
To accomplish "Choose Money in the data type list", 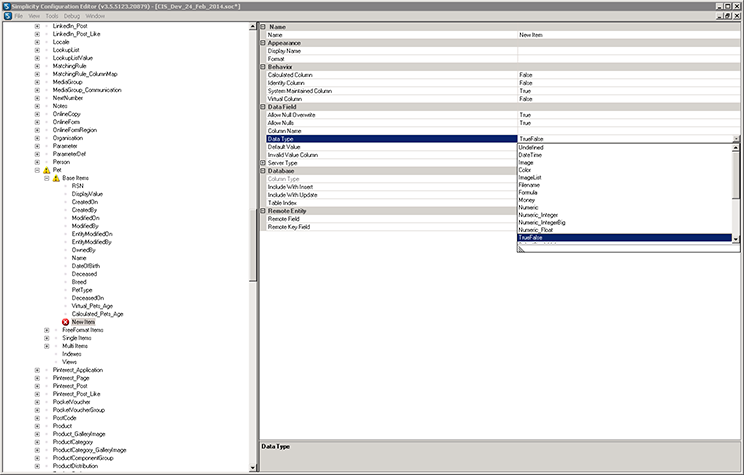I will [624, 200].
